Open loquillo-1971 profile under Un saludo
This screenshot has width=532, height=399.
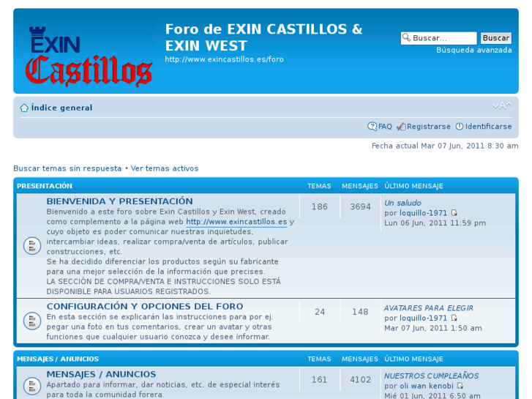click(x=423, y=213)
